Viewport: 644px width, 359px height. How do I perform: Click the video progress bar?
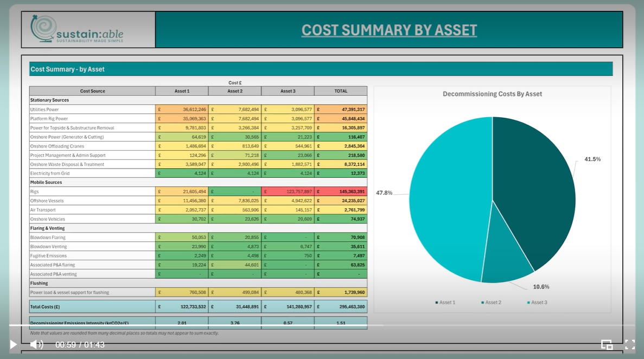(x=322, y=325)
